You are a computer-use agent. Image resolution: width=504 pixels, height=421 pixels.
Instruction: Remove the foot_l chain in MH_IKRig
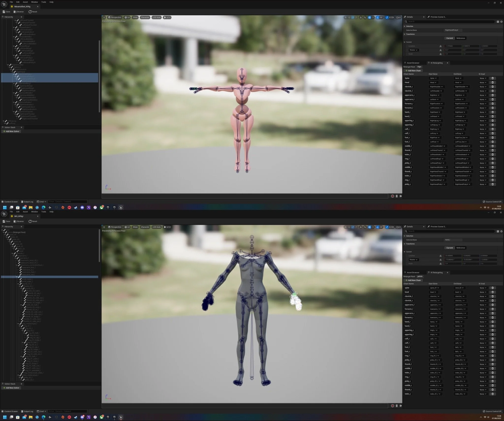point(493,347)
